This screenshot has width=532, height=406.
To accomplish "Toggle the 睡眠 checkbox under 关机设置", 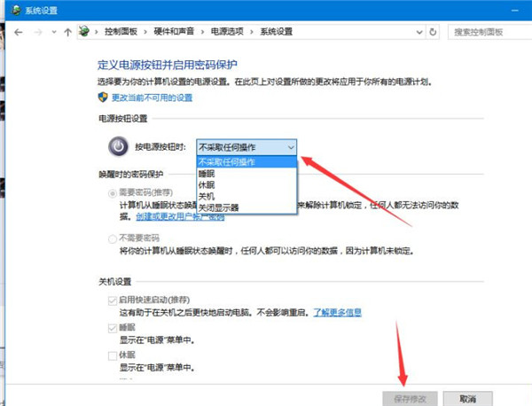I will click(112, 328).
